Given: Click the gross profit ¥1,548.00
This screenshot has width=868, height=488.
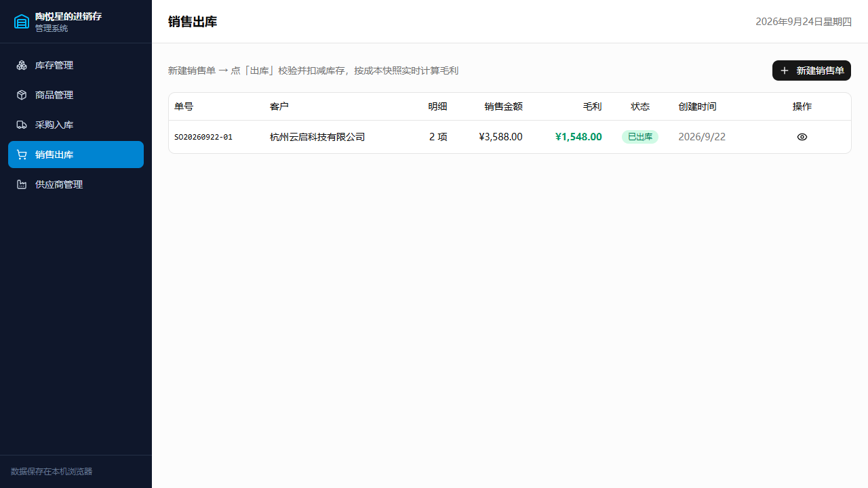Looking at the screenshot, I should [x=578, y=137].
